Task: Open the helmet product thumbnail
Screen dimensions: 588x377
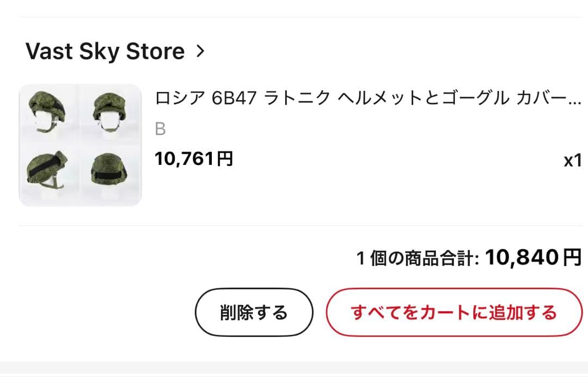Action: point(80,145)
